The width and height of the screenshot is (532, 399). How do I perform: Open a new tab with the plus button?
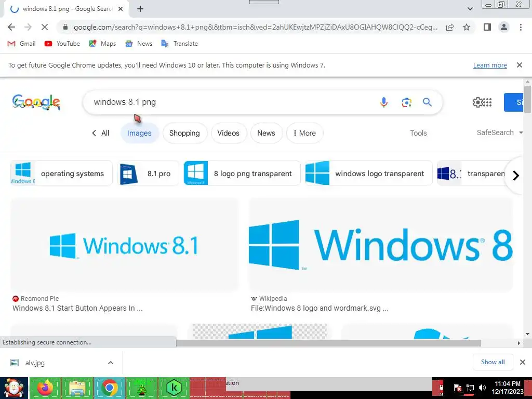(x=140, y=9)
